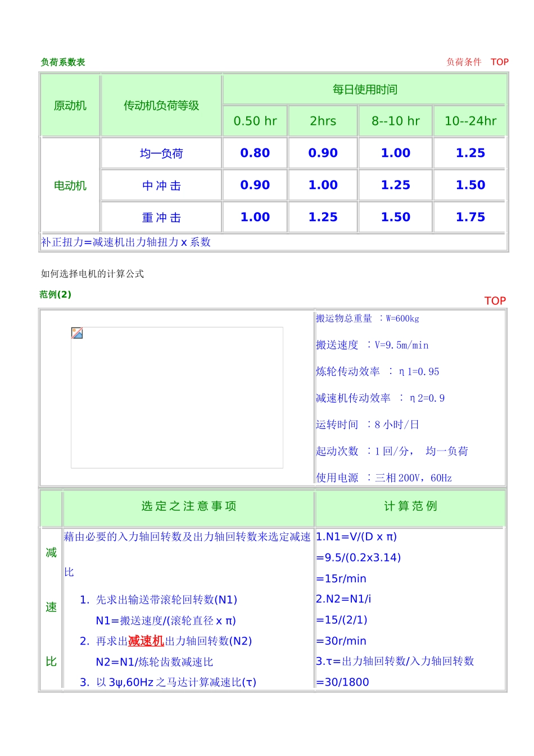Viewport: 534px width, 756px height.
Task: Click the 炼轮传动效率 η1=0.95 line
Action: point(377,371)
